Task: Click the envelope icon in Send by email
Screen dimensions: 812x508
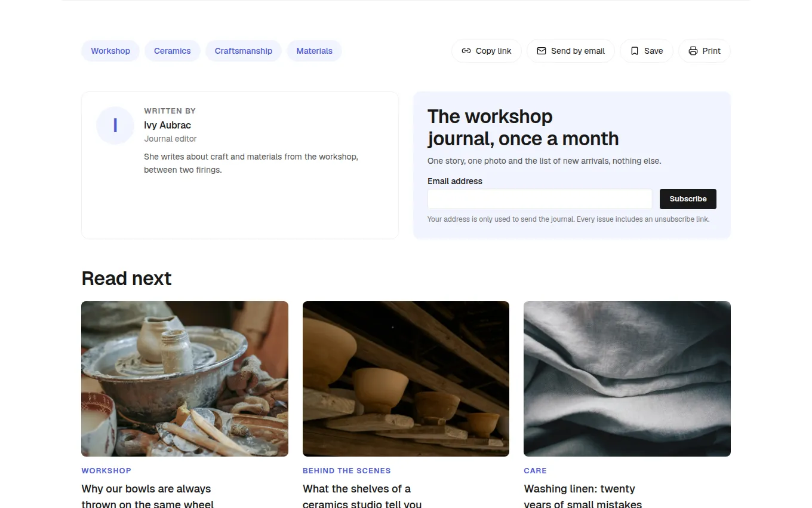Action: pos(542,51)
